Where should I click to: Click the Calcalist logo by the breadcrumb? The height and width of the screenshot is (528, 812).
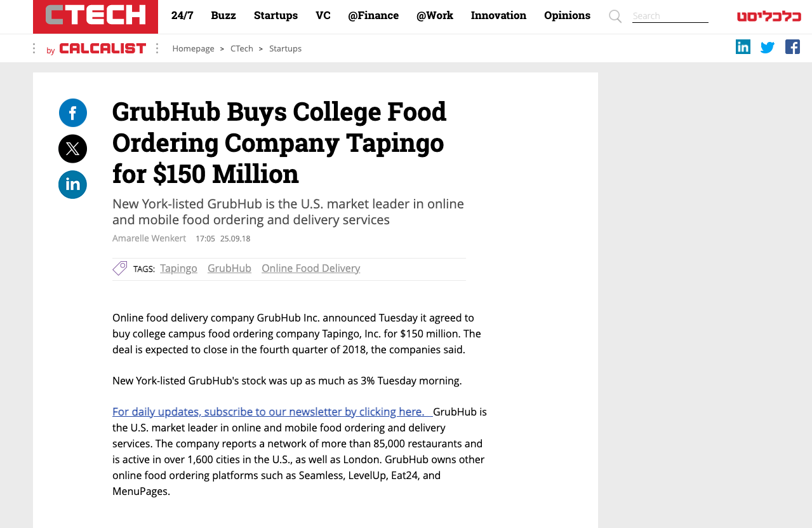pos(102,48)
